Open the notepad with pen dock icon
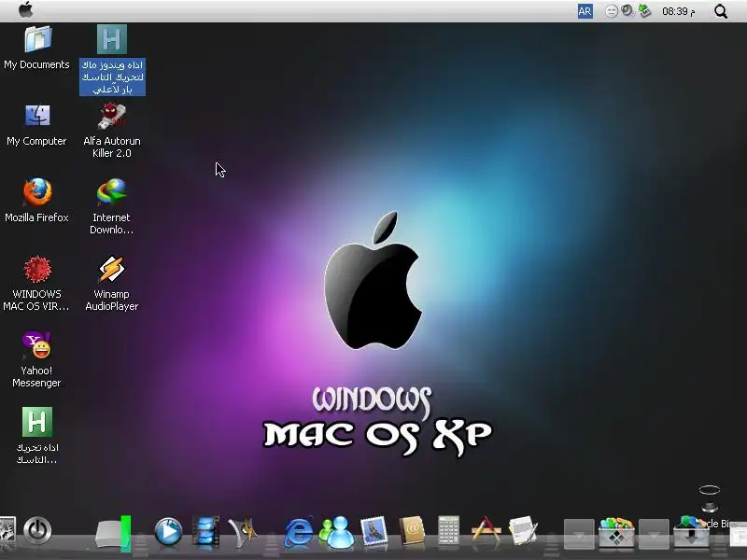747x560 pixels. tap(523, 530)
